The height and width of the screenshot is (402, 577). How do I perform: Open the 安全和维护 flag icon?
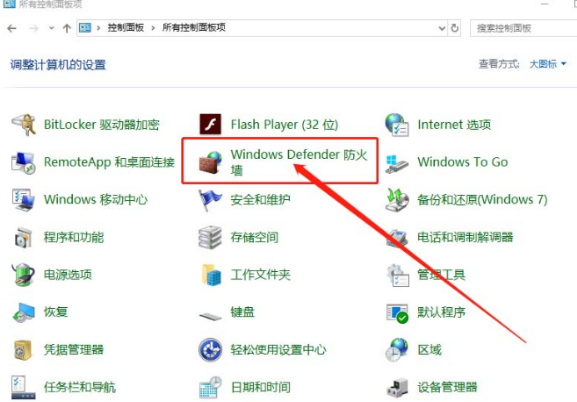(210, 200)
